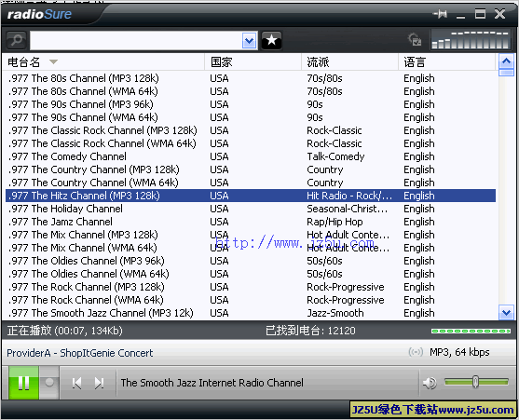The width and height of the screenshot is (519, 420).
Task: Select .977 The Comedy Channel row
Action: pyautogui.click(x=251, y=156)
